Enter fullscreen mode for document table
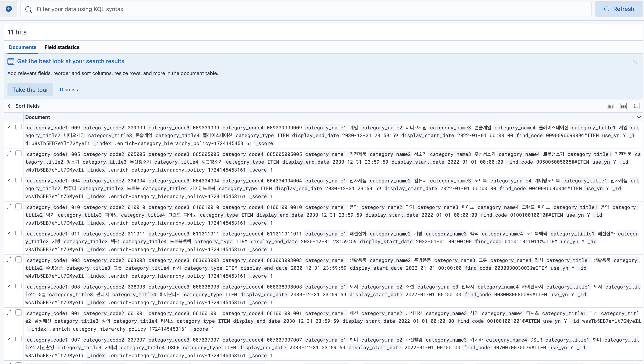Image resolution: width=644 pixels, height=364 pixels. tap(636, 106)
